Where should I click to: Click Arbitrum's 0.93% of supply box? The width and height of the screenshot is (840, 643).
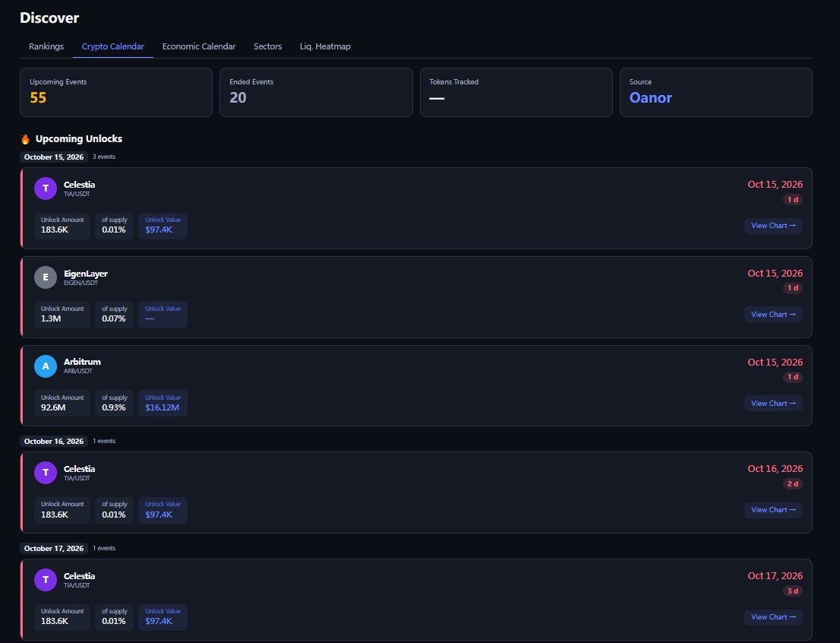(114, 403)
